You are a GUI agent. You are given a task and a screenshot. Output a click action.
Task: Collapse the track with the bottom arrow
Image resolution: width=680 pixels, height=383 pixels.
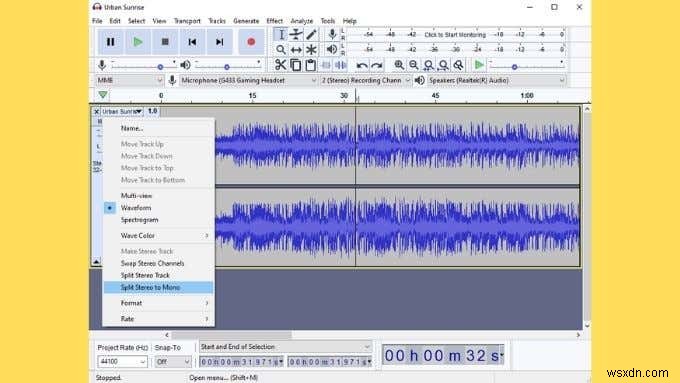click(96, 262)
